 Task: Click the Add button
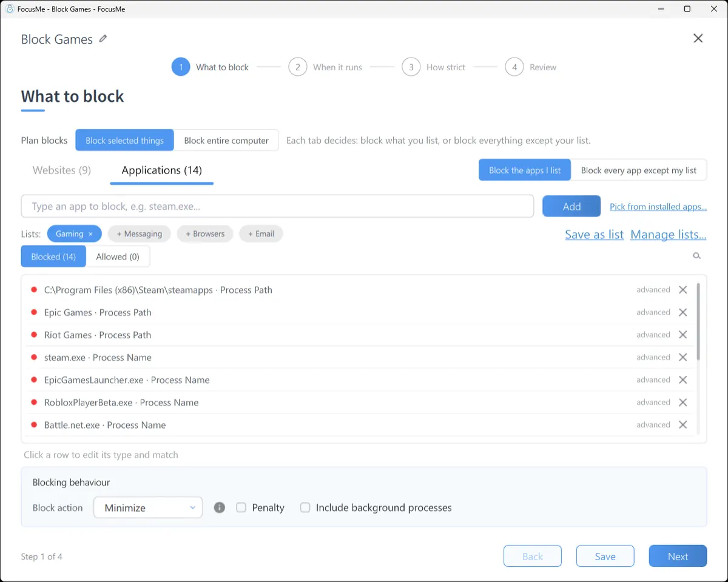[571, 206]
